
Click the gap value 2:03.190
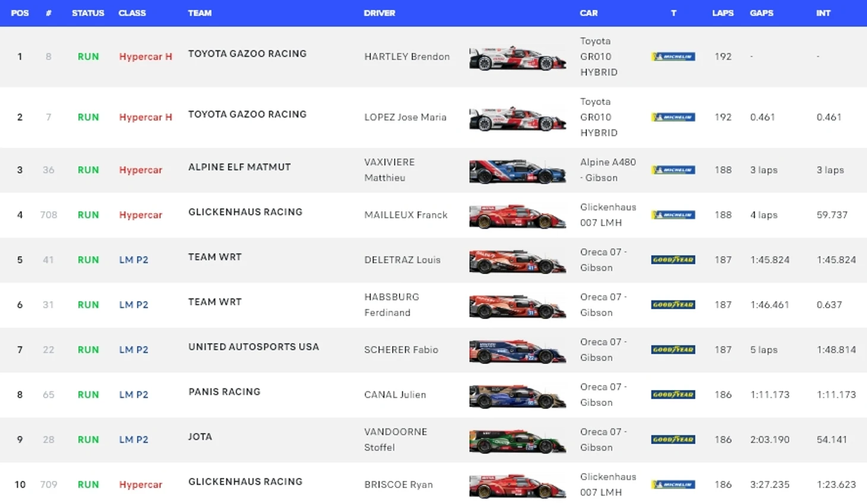point(770,439)
